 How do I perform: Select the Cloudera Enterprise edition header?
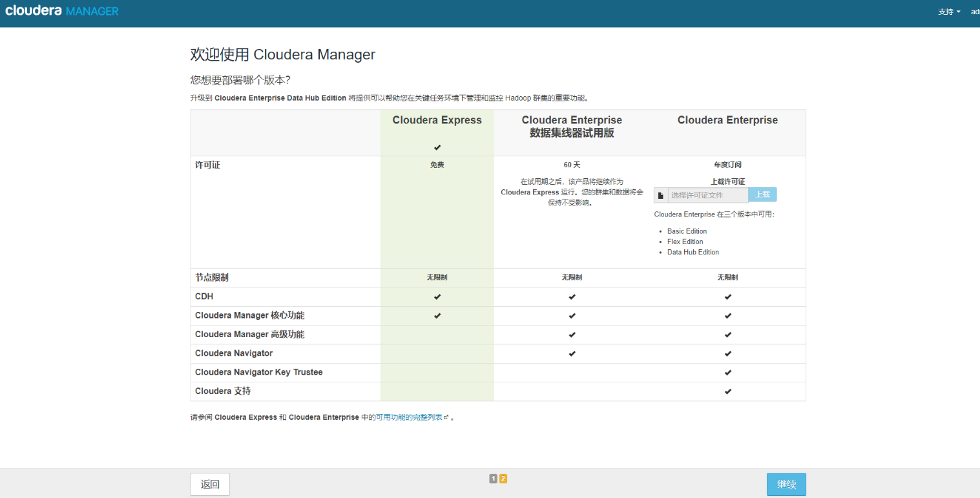coord(727,120)
